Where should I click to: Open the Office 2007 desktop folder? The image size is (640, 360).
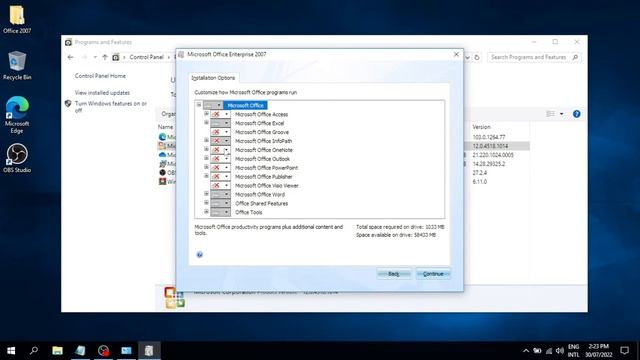(x=17, y=19)
